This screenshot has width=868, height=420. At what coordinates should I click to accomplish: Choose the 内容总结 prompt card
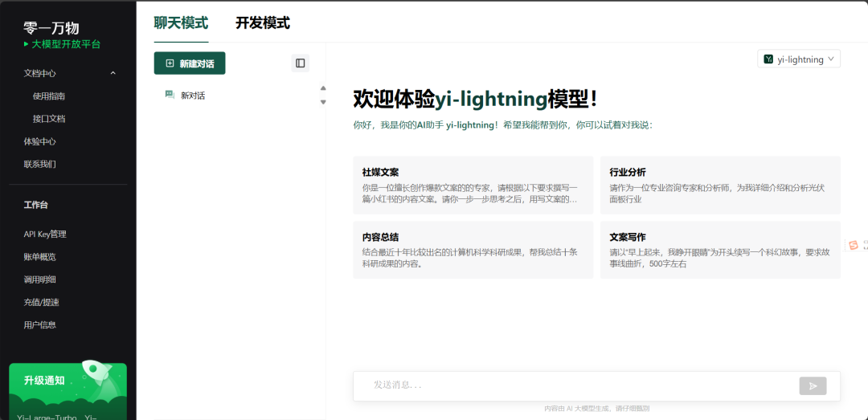473,250
